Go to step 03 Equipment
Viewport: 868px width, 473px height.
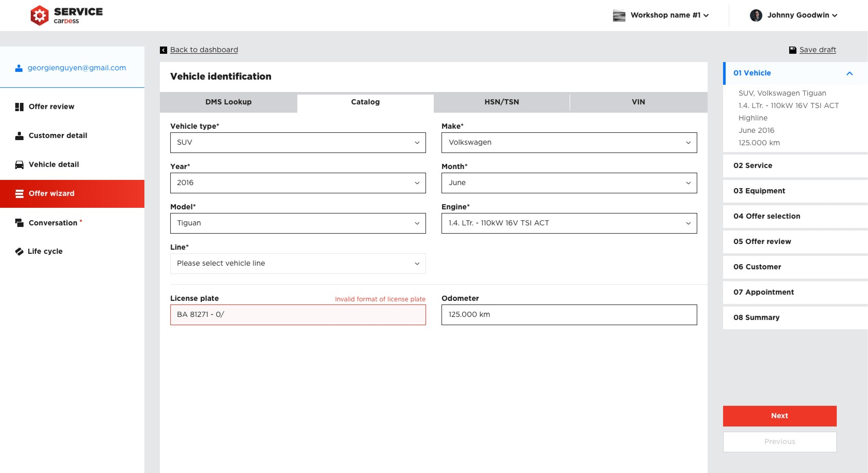coord(795,191)
